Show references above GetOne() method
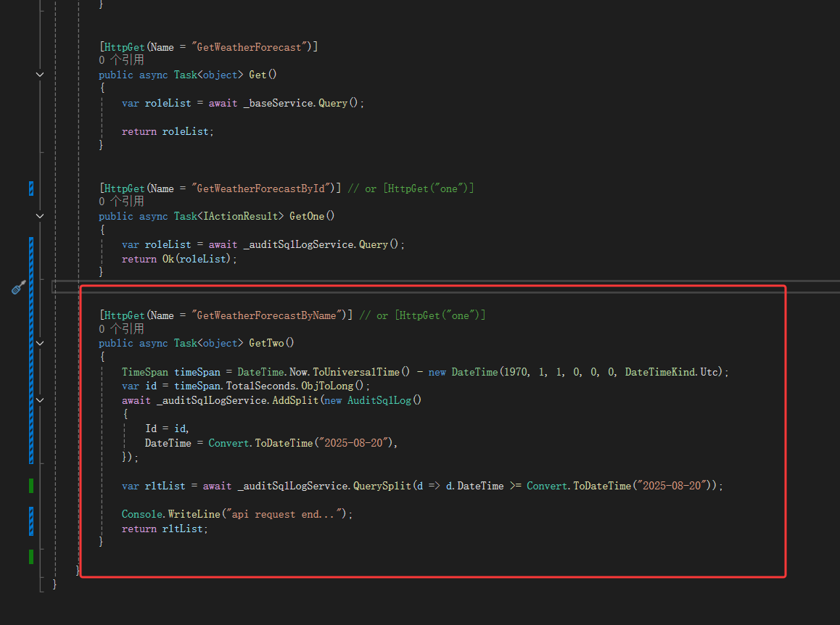840x625 pixels. (121, 202)
